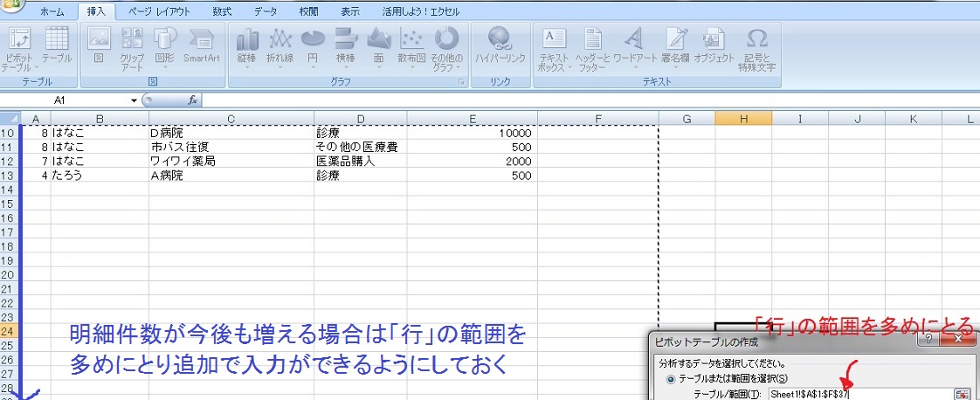The height and width of the screenshot is (400, 980).
Task: Close the ピボットテーブルの作成 dialog
Action: 959,339
